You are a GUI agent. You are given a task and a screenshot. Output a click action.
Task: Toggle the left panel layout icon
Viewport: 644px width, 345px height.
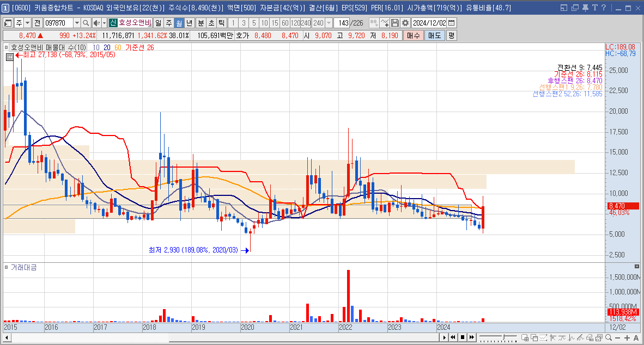pos(8,23)
